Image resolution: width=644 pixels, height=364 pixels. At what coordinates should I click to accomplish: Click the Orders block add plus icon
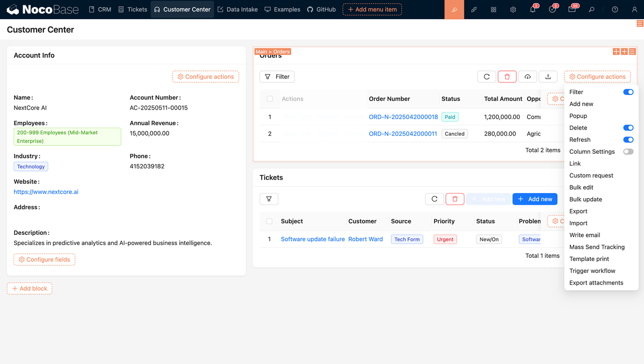tap(624, 51)
